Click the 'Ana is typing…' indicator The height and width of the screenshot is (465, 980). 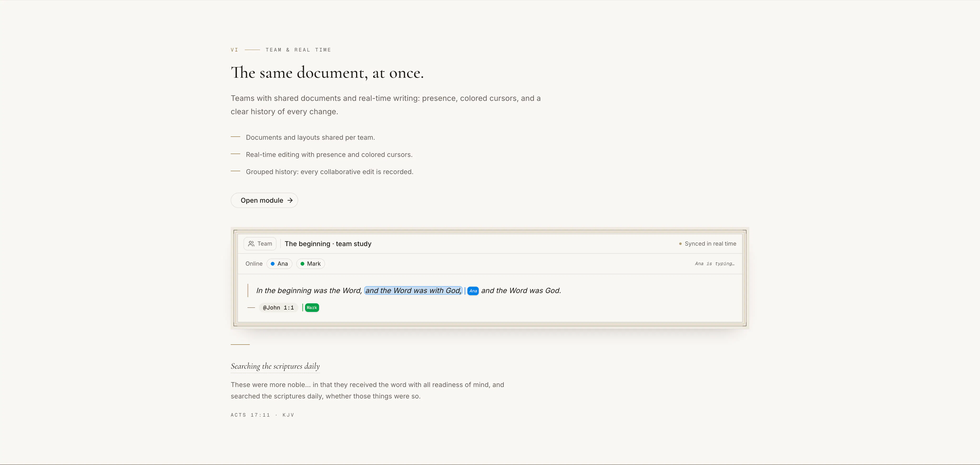click(x=715, y=264)
